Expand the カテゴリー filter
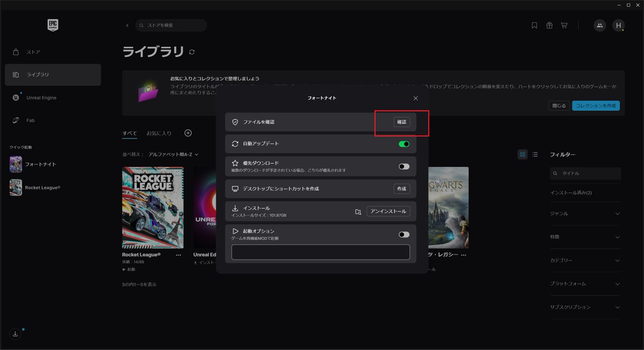644x350 pixels. click(x=585, y=260)
